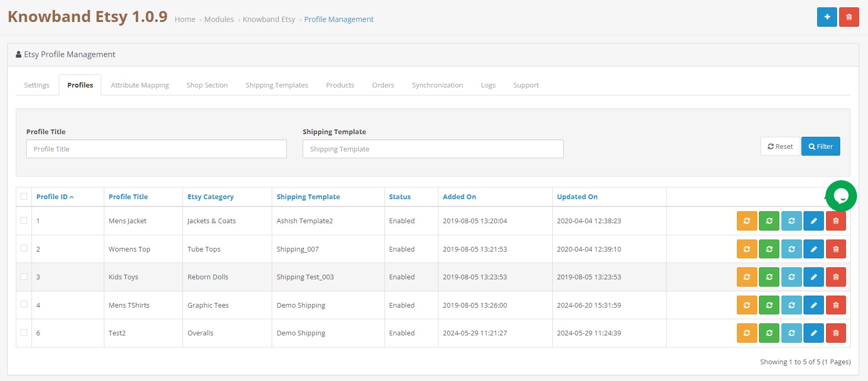Edit the Test2 profile
Viewport: 868px width, 381px height.
pyautogui.click(x=814, y=333)
